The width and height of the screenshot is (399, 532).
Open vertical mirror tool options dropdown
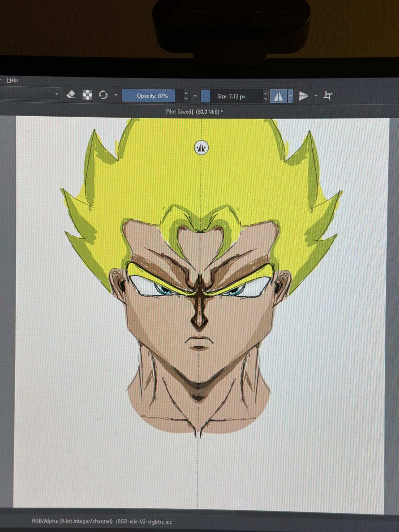(316, 96)
